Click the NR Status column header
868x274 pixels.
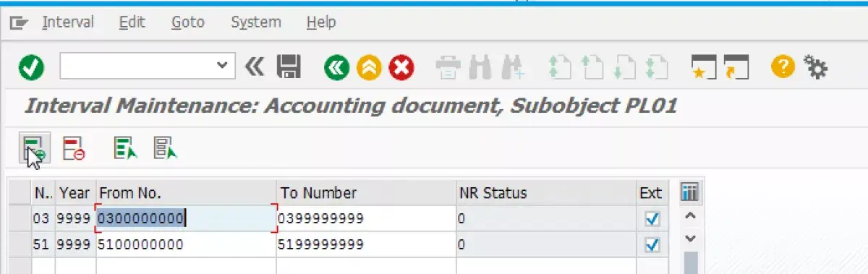click(546, 193)
